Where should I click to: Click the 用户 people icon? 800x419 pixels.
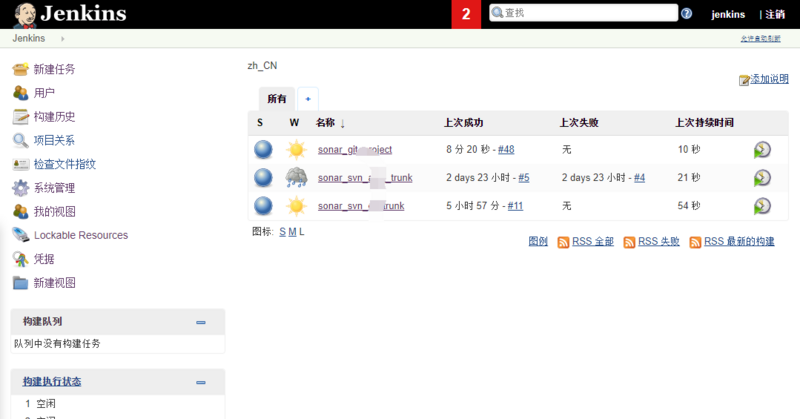20,93
